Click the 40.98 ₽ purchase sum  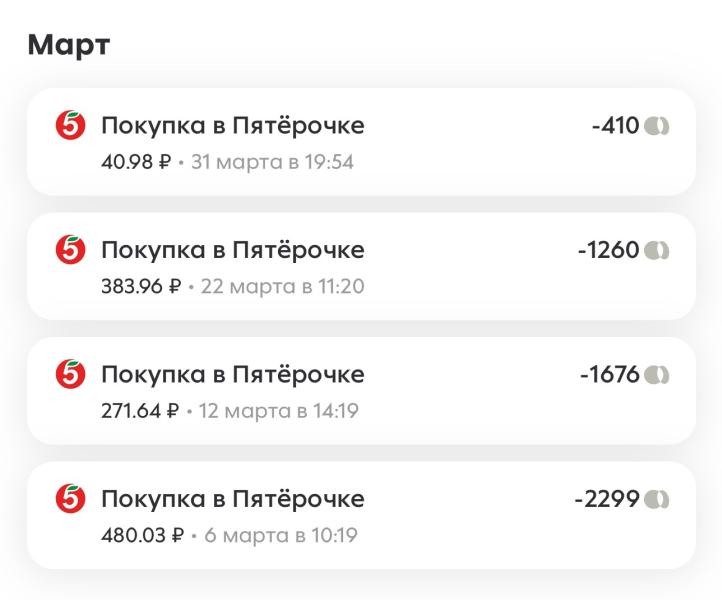136,162
